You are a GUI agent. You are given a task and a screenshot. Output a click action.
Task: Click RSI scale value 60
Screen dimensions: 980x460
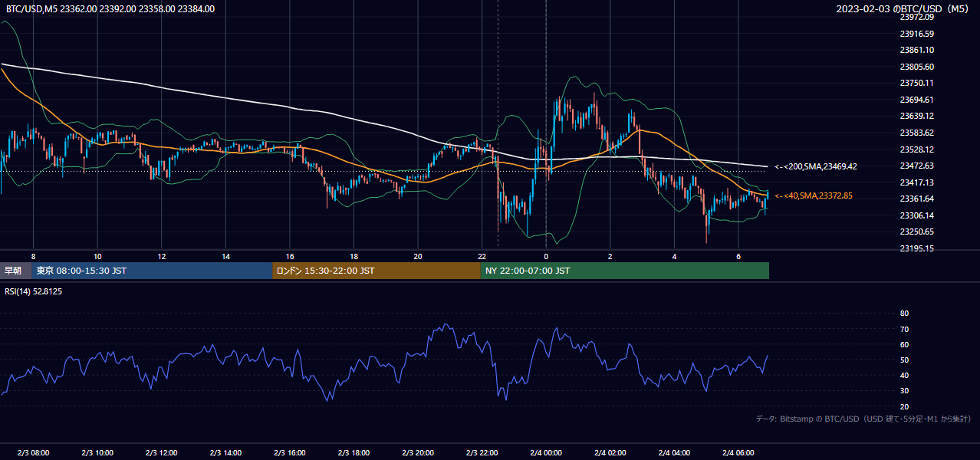tap(904, 344)
